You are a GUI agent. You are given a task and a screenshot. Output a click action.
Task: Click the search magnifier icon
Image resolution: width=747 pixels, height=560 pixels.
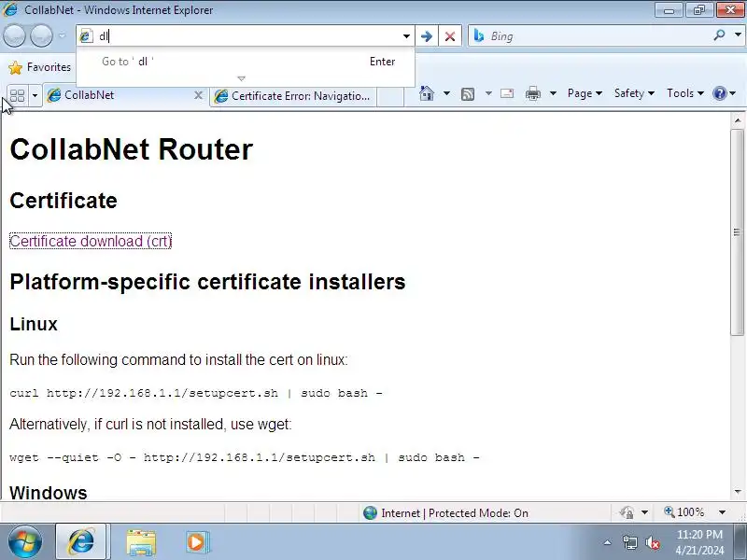pos(719,35)
